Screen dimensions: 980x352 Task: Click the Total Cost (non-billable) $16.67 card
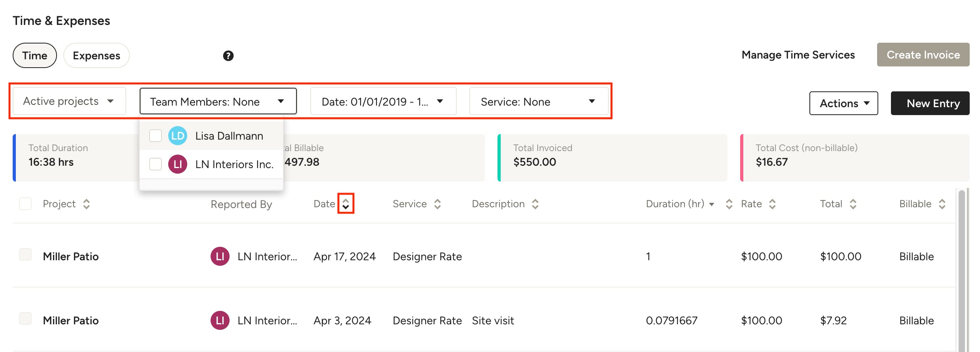pos(855,158)
